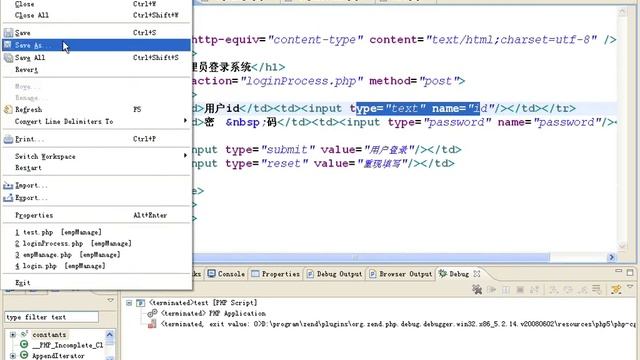
Task: Click the Step Into debug icon
Action: [x=553, y=289]
